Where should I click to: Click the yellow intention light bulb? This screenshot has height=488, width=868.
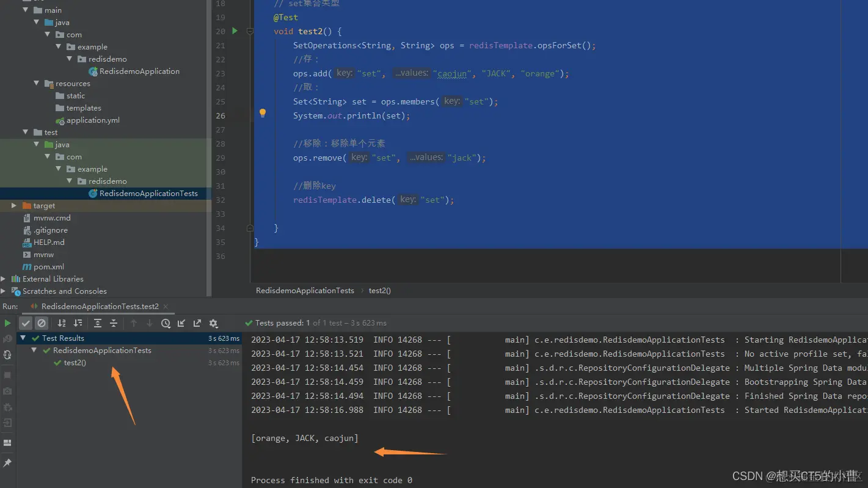[x=263, y=113]
